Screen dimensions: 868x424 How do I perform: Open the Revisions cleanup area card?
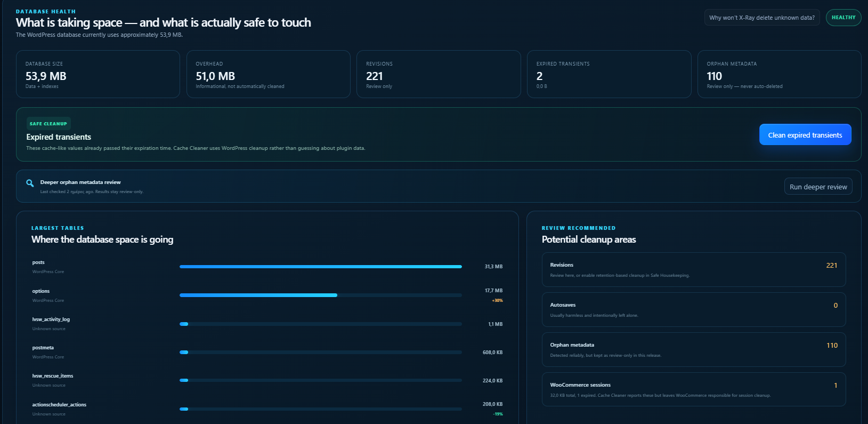(694, 269)
